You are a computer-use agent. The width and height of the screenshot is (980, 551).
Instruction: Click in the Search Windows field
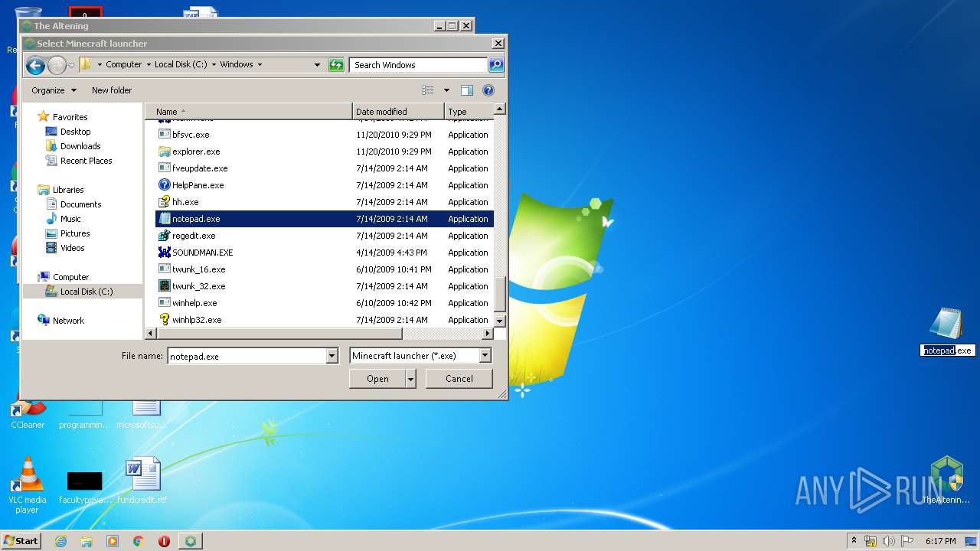(418, 65)
